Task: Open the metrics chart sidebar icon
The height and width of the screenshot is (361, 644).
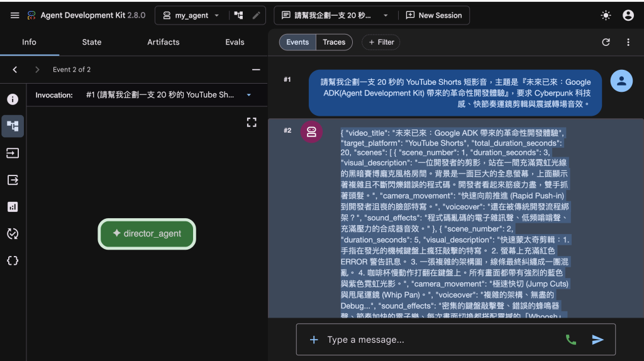Action: coord(13,207)
